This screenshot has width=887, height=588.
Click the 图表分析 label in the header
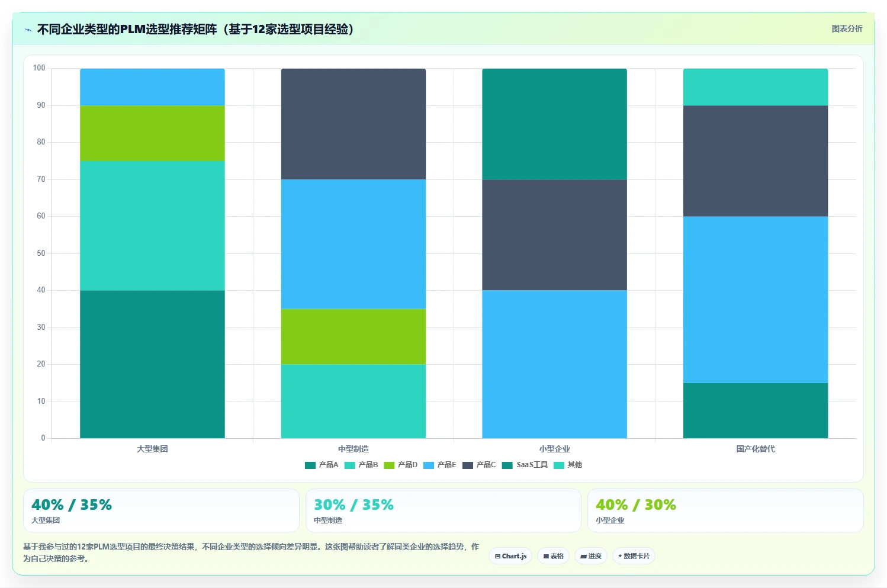click(847, 28)
